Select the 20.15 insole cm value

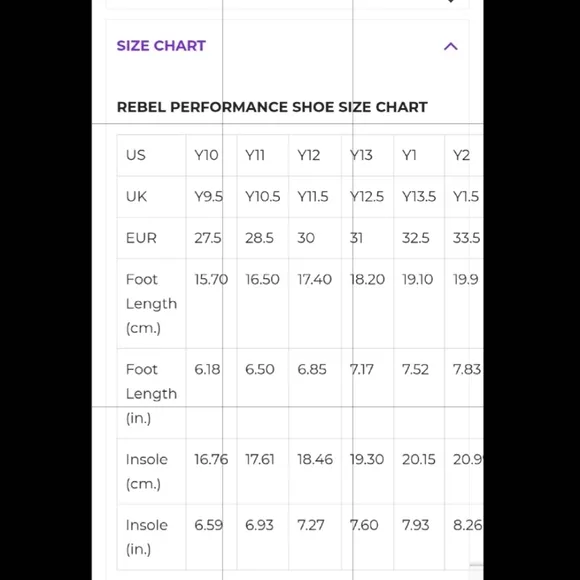pyautogui.click(x=419, y=459)
